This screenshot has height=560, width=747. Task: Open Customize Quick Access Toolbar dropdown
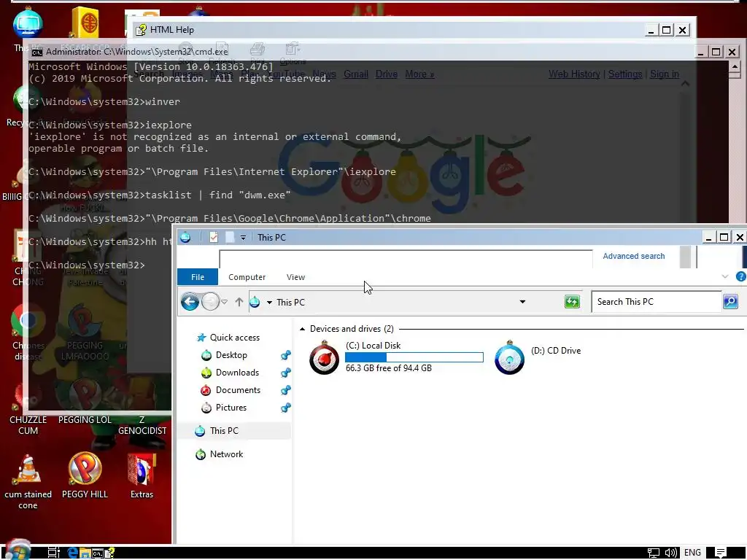[243, 237]
